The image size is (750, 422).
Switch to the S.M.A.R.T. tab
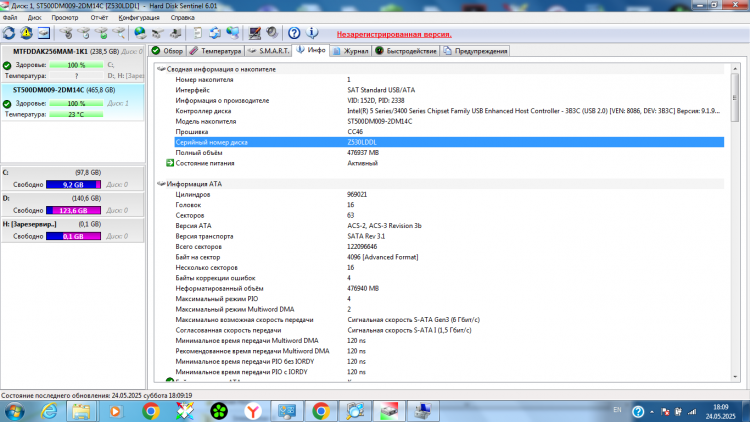268,51
